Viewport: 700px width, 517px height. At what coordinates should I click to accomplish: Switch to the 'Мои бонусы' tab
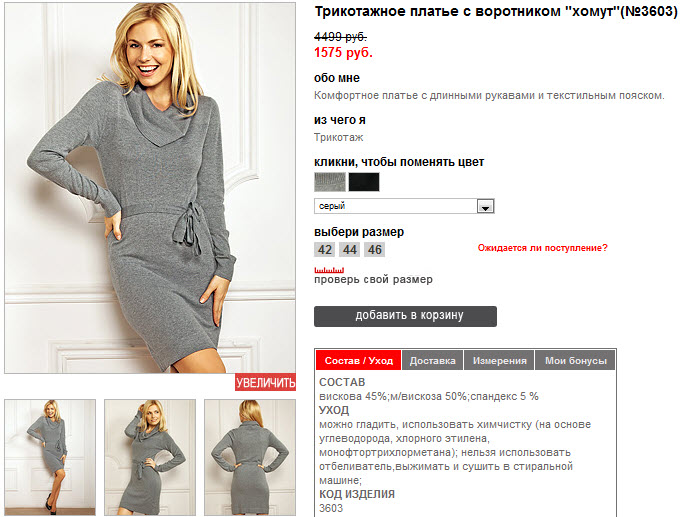(575, 360)
